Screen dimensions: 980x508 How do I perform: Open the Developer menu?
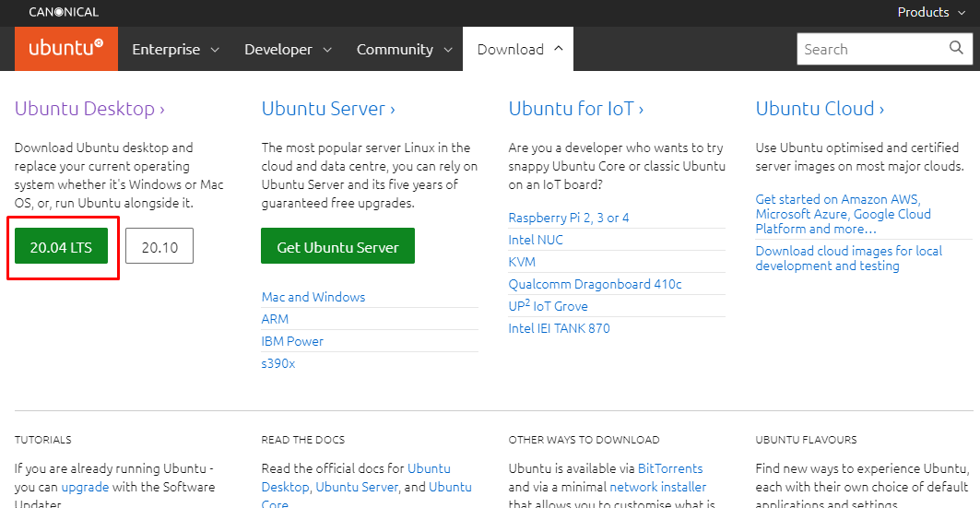pyautogui.click(x=288, y=50)
